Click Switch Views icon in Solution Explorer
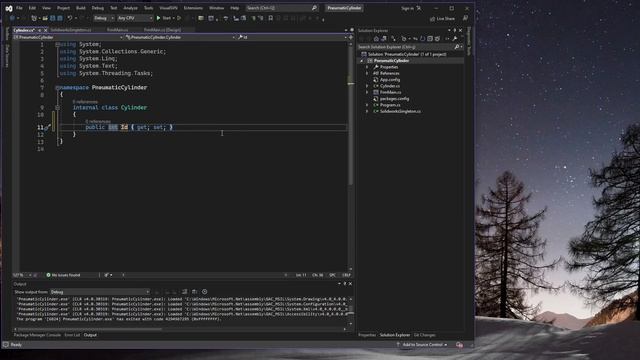 click(x=384, y=39)
